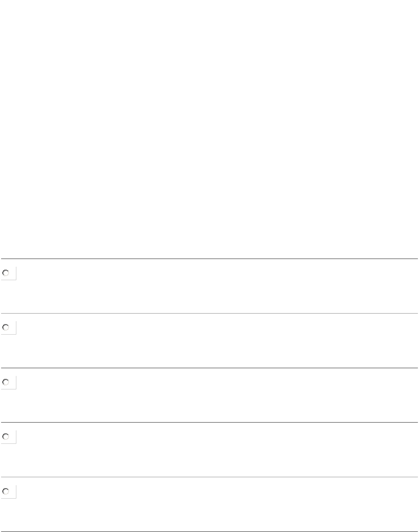Choose the second radio button option
419x532 pixels.
(x=6, y=327)
